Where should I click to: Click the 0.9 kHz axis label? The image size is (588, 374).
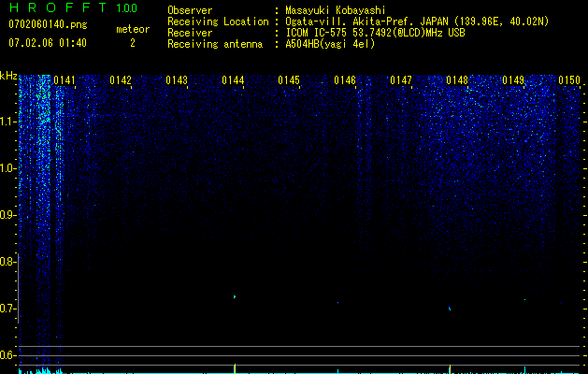pyautogui.click(x=7, y=215)
